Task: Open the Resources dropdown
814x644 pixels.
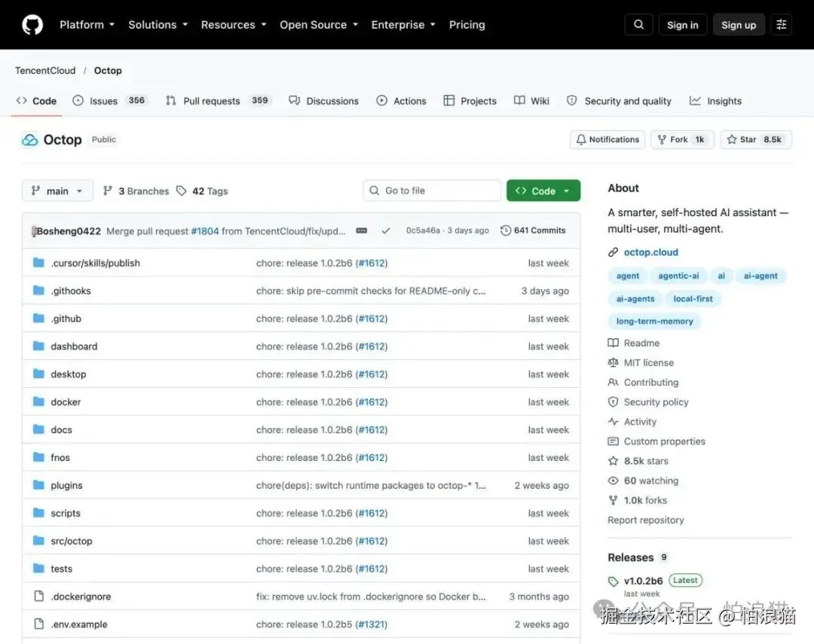Action: [x=234, y=24]
